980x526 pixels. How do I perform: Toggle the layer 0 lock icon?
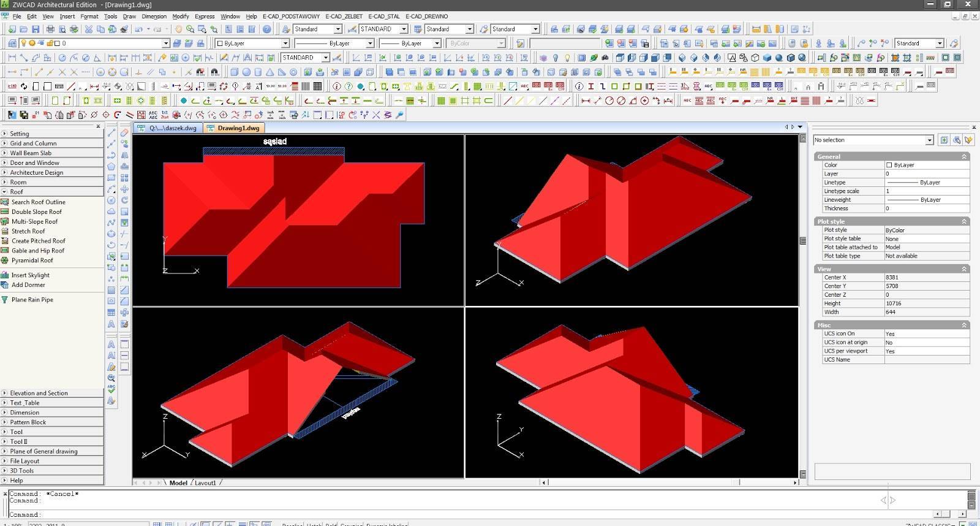coord(50,43)
